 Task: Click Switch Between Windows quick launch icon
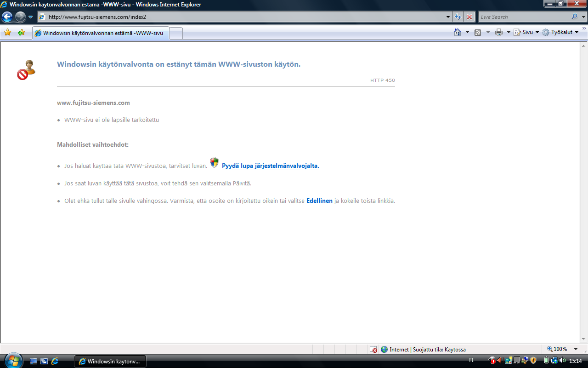(x=44, y=361)
